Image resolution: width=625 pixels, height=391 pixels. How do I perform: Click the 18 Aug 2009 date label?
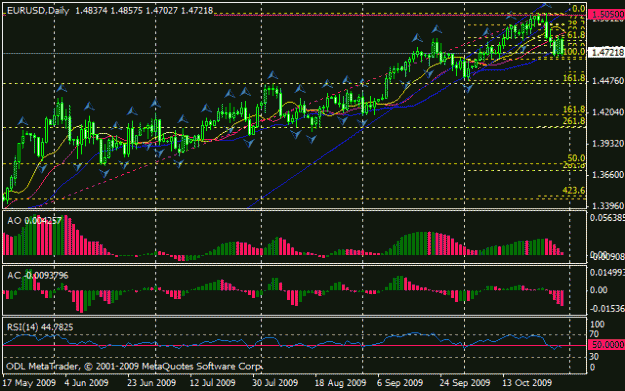340,383
